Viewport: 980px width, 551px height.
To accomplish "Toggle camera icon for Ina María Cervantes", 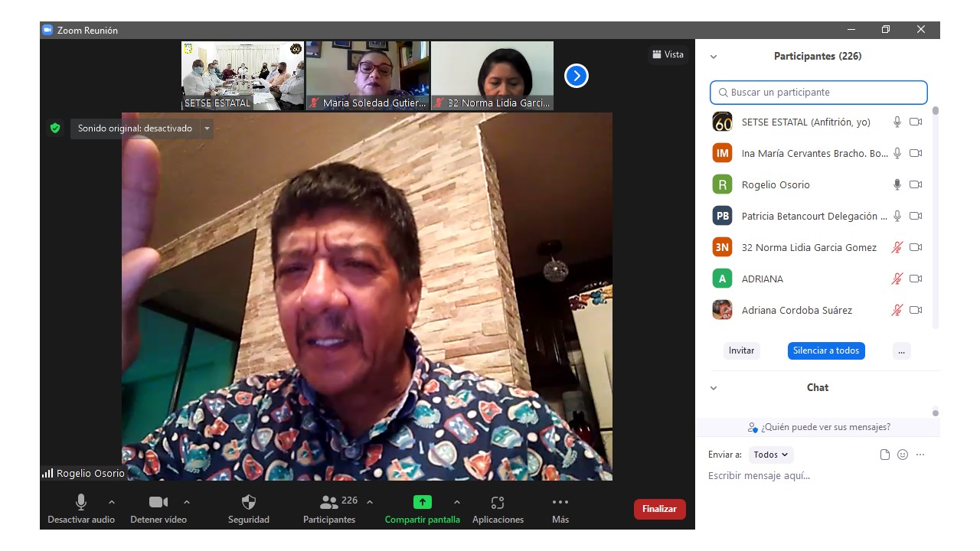I will click(x=916, y=153).
